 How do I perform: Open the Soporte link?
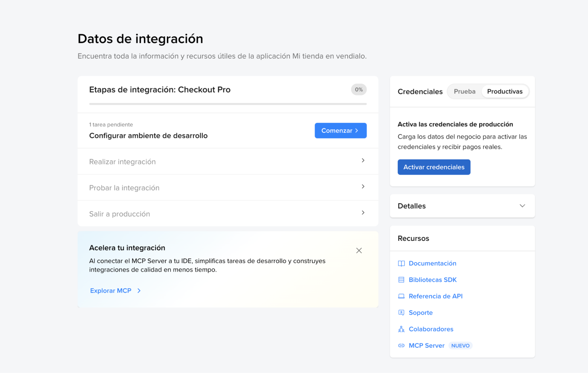421,313
